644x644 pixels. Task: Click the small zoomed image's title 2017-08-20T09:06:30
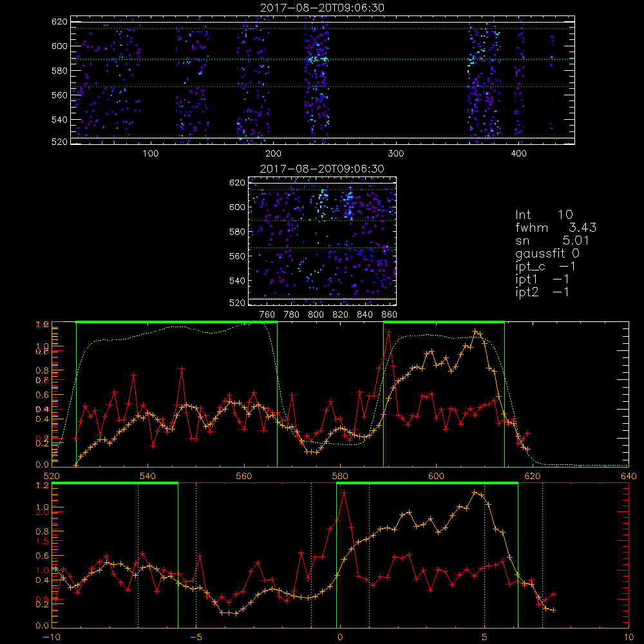(322, 169)
